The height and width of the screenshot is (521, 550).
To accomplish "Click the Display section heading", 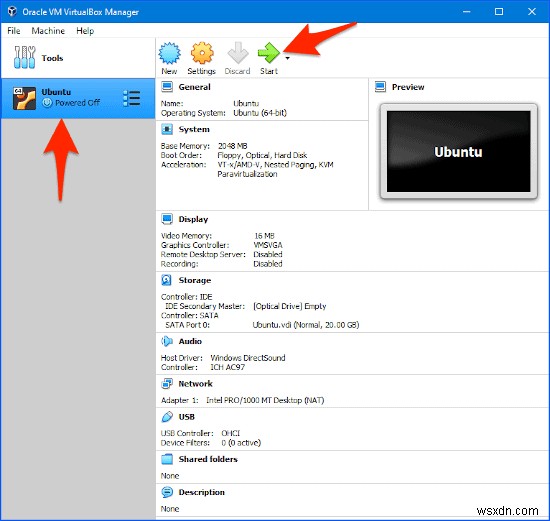I will tap(193, 219).
